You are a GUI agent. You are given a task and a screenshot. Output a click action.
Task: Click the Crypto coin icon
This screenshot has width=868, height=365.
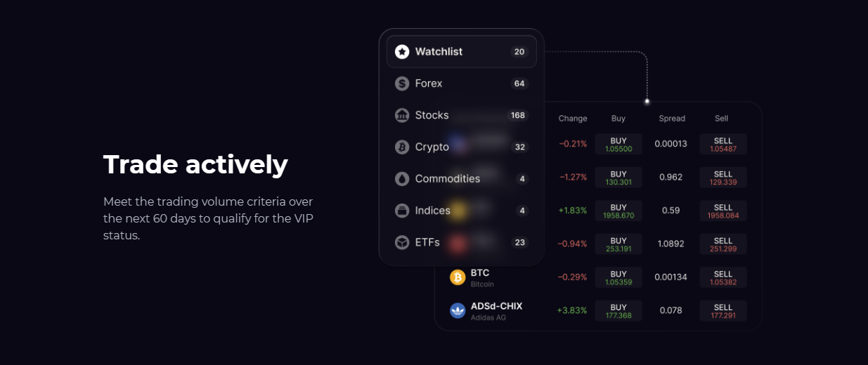tap(402, 147)
